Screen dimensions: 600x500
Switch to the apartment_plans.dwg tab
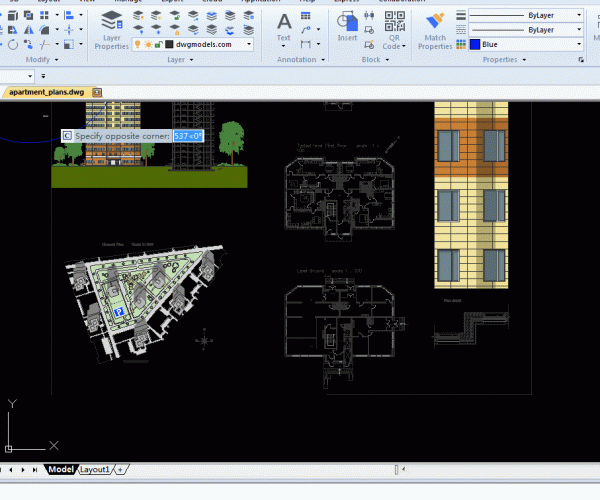pos(46,92)
